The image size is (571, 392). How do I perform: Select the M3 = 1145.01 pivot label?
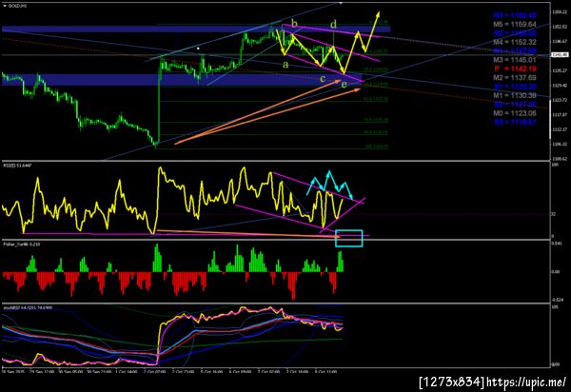tap(515, 60)
